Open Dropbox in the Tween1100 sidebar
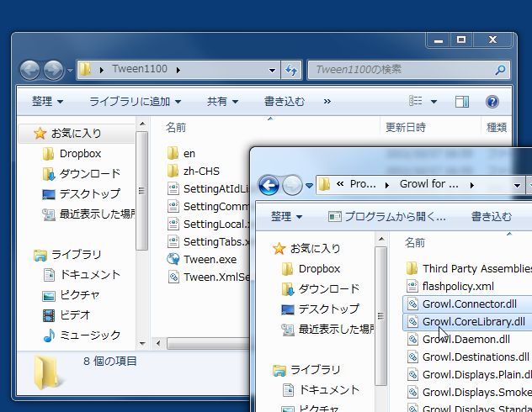 [72, 154]
